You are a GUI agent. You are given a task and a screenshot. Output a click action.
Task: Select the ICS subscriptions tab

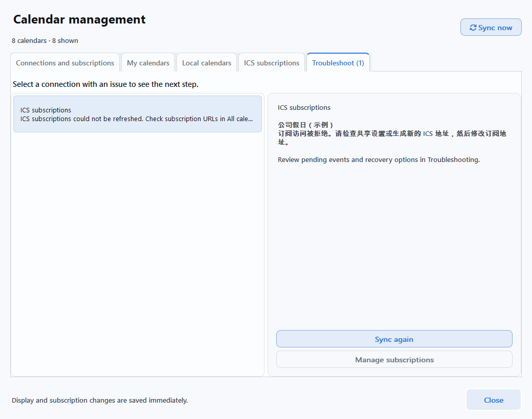[x=272, y=63]
